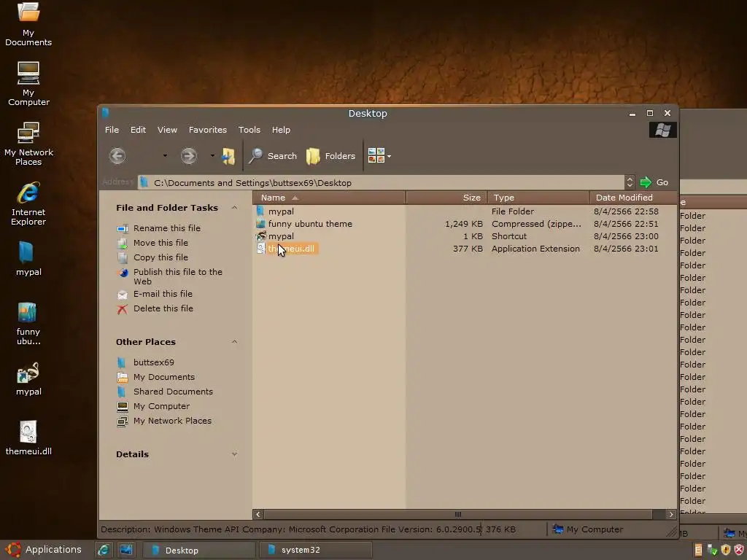Open the File menu

[x=112, y=130]
